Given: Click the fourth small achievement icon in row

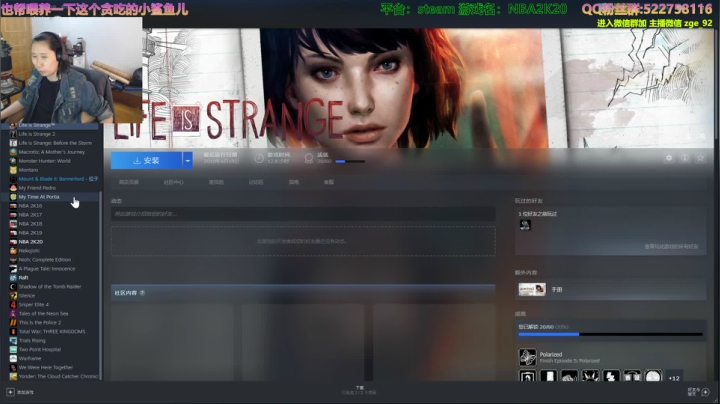Looking at the screenshot, I should (591, 376).
